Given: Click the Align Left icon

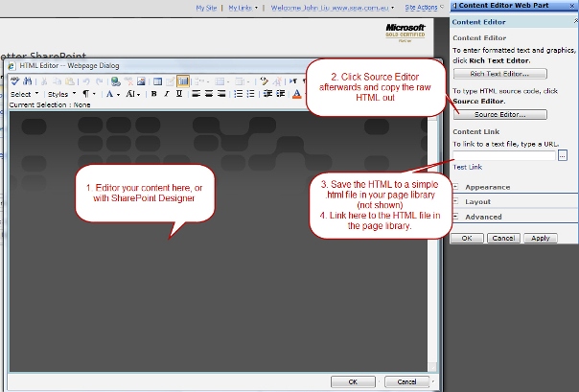Looking at the screenshot, I should pos(196,94).
